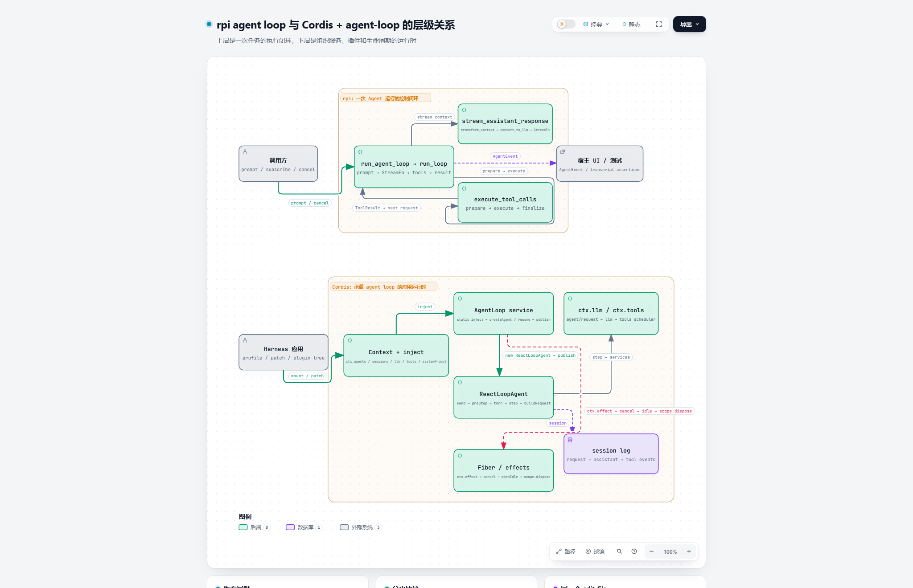This screenshot has width=913, height=588.
Task: Zoom in with the plus button
Action: pyautogui.click(x=689, y=551)
